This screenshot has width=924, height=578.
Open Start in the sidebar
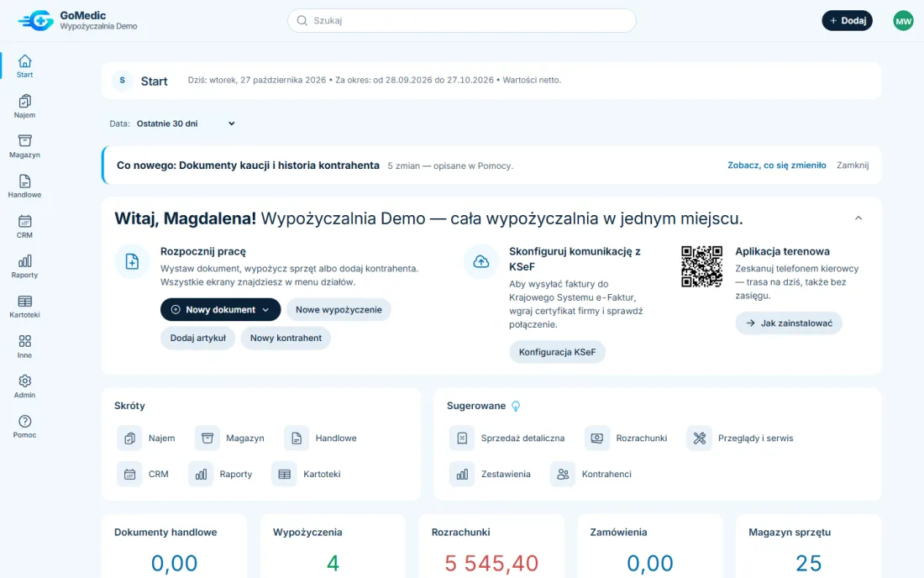click(x=24, y=66)
